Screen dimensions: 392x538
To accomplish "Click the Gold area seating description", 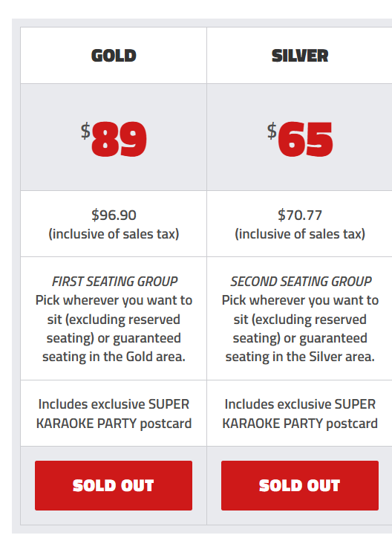I will pyautogui.click(x=114, y=328).
